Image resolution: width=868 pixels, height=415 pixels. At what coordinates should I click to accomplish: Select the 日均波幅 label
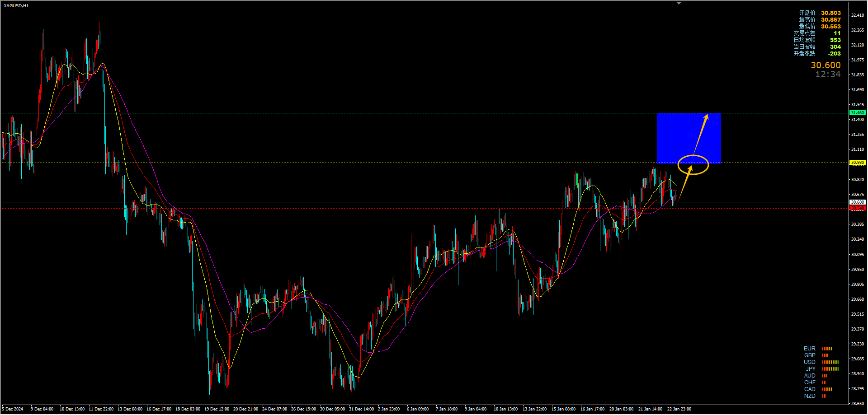(x=804, y=40)
